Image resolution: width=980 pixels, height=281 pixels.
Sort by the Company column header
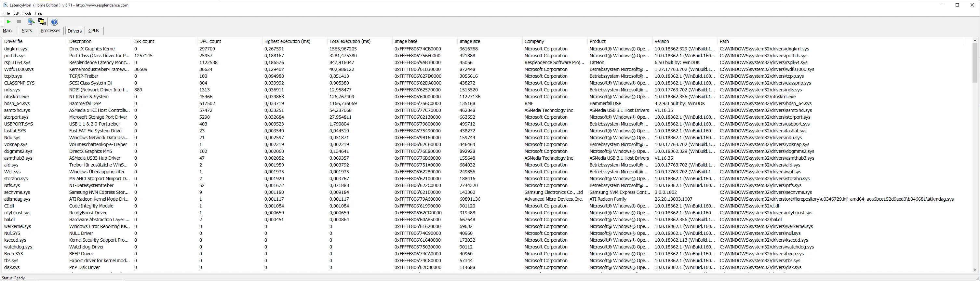tap(555, 41)
